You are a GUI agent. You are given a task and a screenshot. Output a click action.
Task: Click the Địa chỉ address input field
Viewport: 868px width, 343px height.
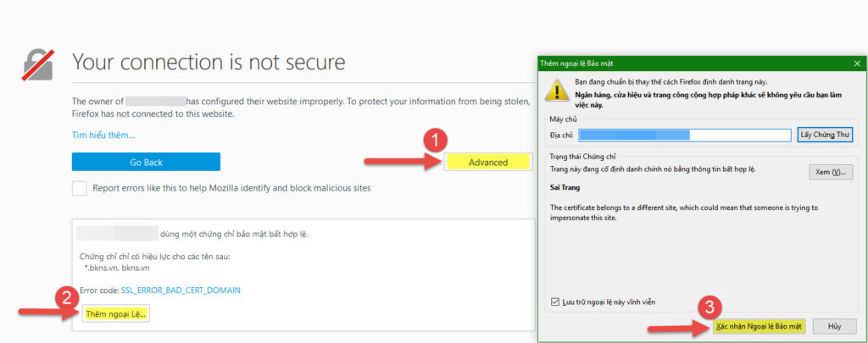tap(684, 135)
